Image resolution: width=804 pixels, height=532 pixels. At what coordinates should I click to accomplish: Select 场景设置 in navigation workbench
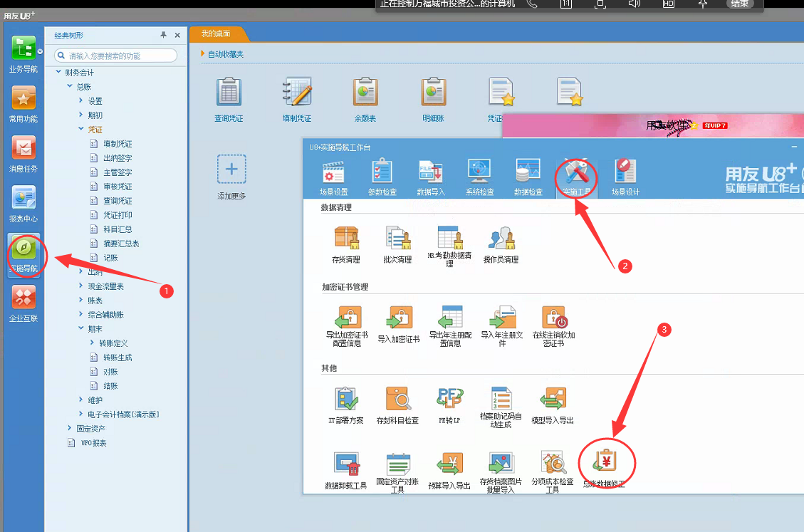[334, 177]
